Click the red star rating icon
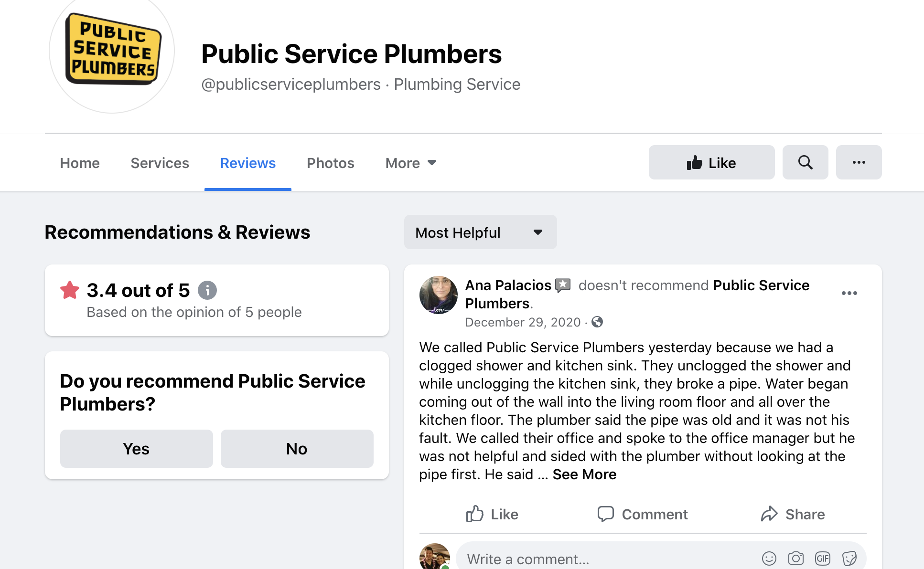This screenshot has height=569, width=924. click(x=69, y=289)
